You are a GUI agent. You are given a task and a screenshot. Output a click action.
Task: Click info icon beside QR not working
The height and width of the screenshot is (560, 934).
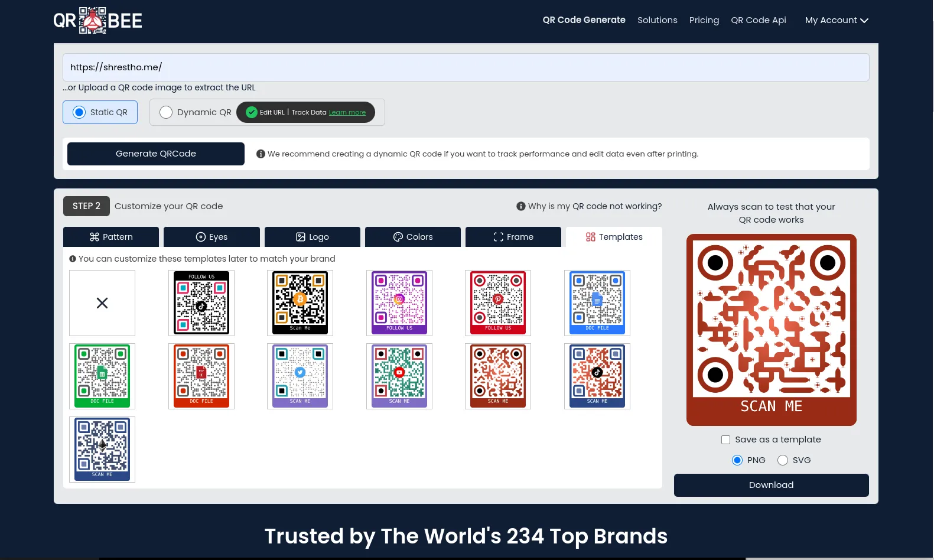521,206
